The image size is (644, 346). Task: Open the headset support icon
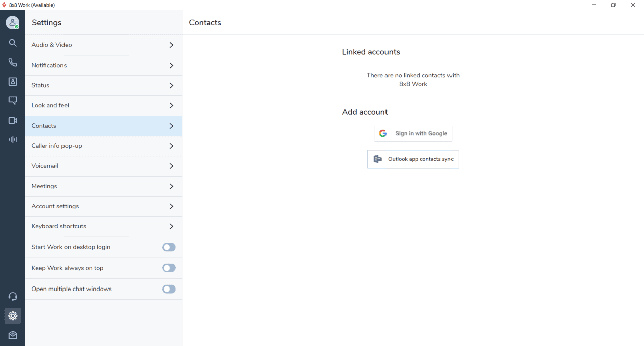(13, 297)
